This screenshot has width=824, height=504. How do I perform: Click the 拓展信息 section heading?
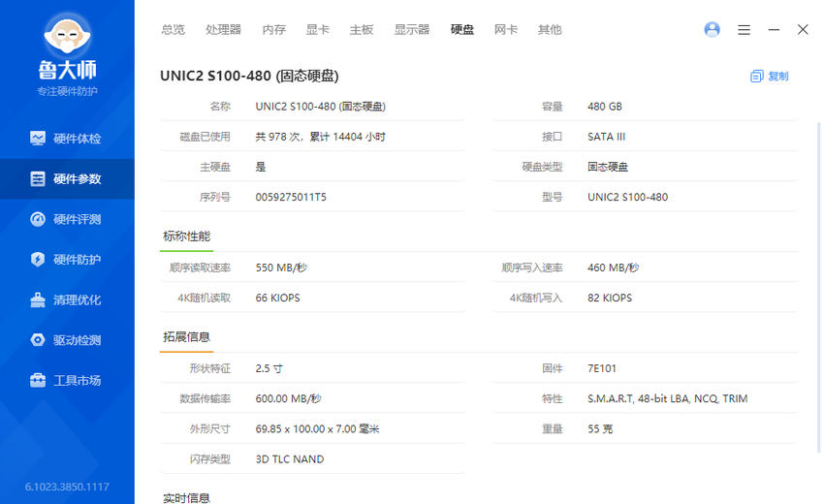point(186,337)
